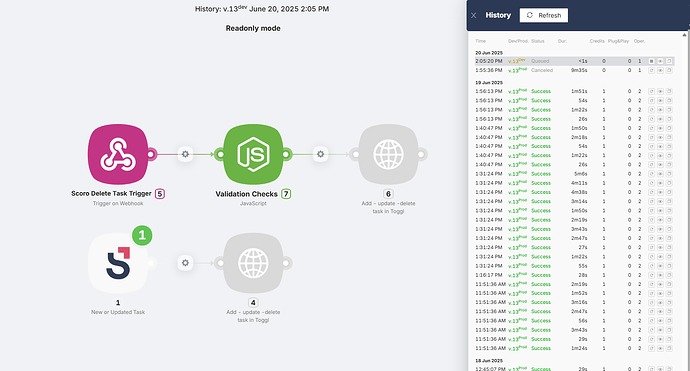Screen dimensions: 690x371
Task: Click the History panel vertical scrollbar
Action: pos(684,201)
